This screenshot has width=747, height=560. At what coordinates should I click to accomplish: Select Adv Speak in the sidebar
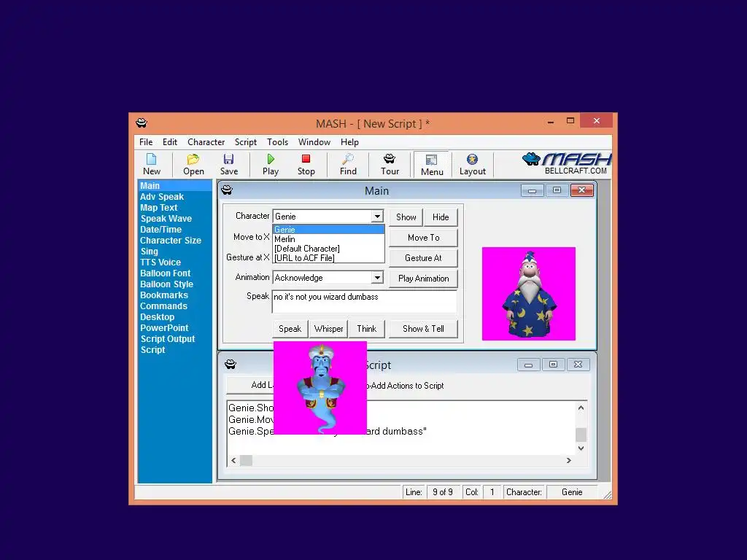point(161,197)
